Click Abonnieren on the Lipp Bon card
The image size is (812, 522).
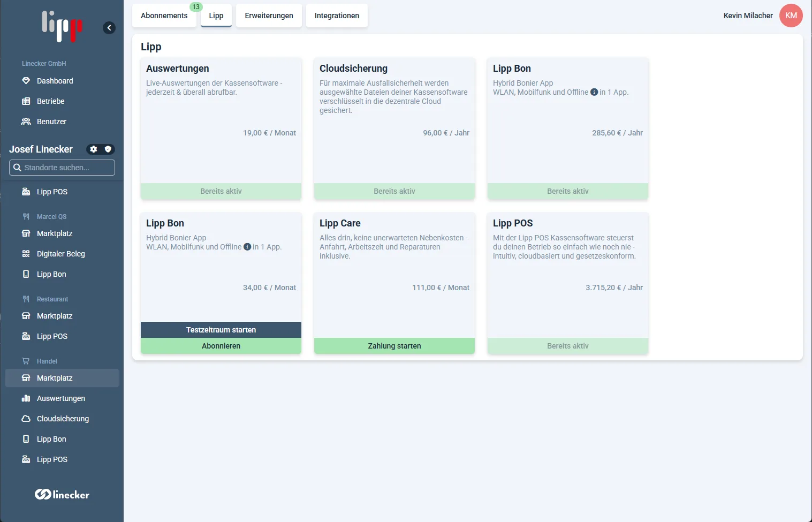221,346
